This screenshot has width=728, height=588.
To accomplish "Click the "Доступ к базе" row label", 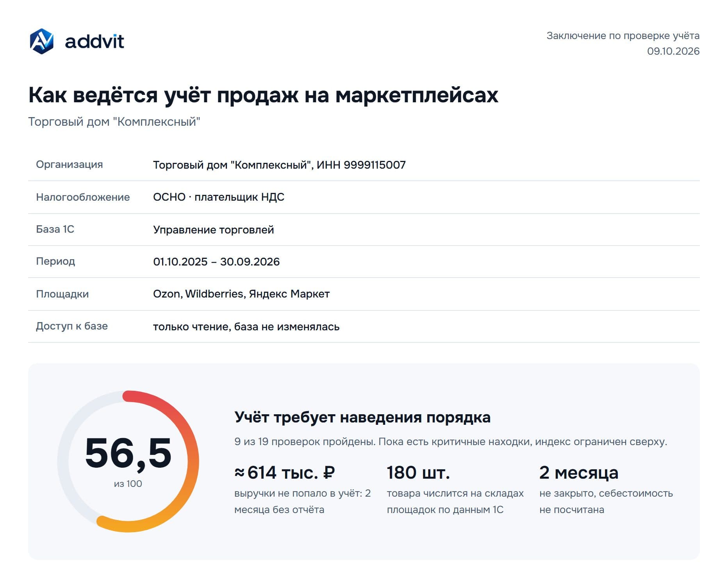I will [x=72, y=326].
